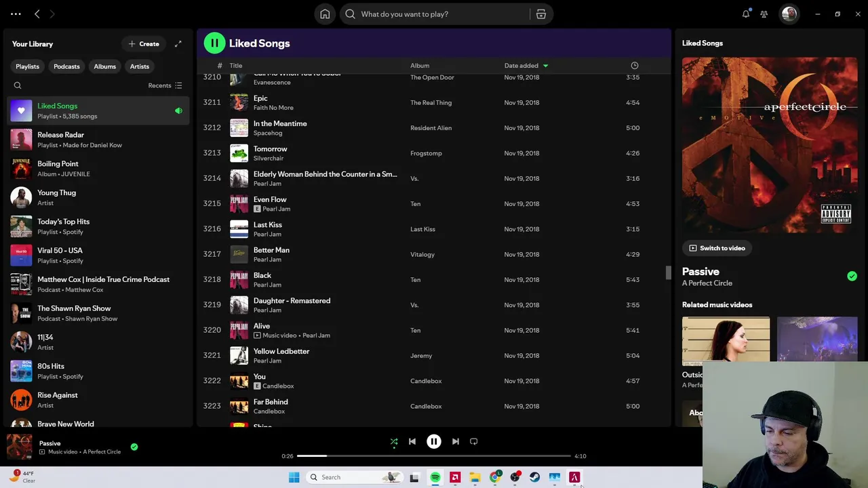The width and height of the screenshot is (868, 488).
Task: Open the Spotify taskbar icon
Action: pos(435,477)
